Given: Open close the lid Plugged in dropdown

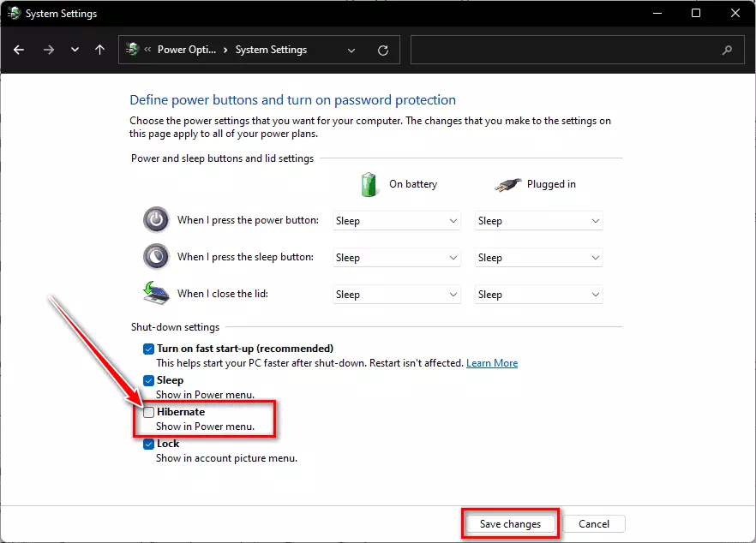Looking at the screenshot, I should (538, 295).
